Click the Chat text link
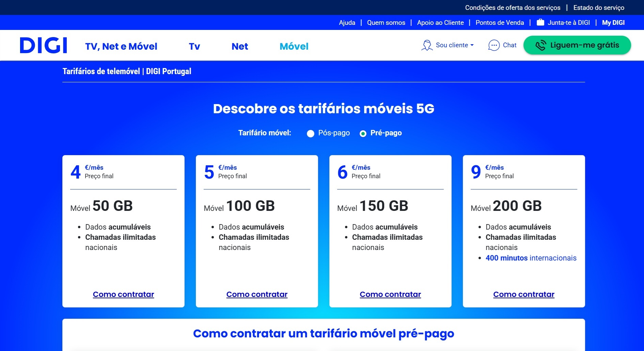 (x=509, y=45)
